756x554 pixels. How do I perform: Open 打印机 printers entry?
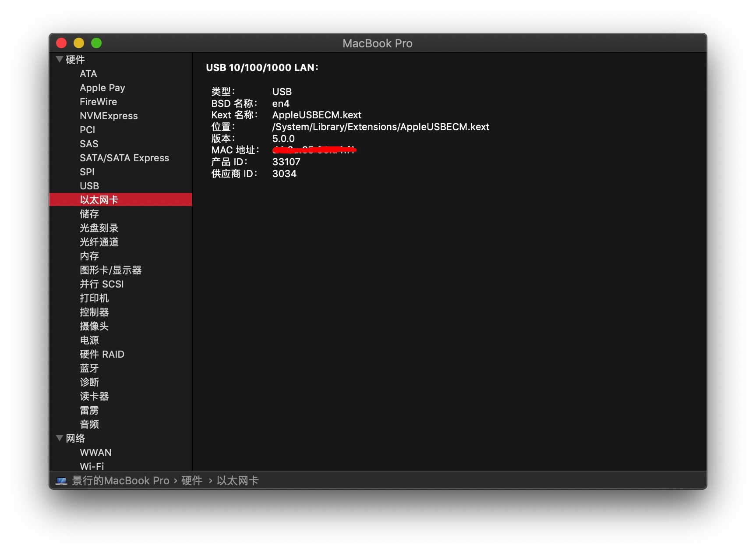[94, 298]
